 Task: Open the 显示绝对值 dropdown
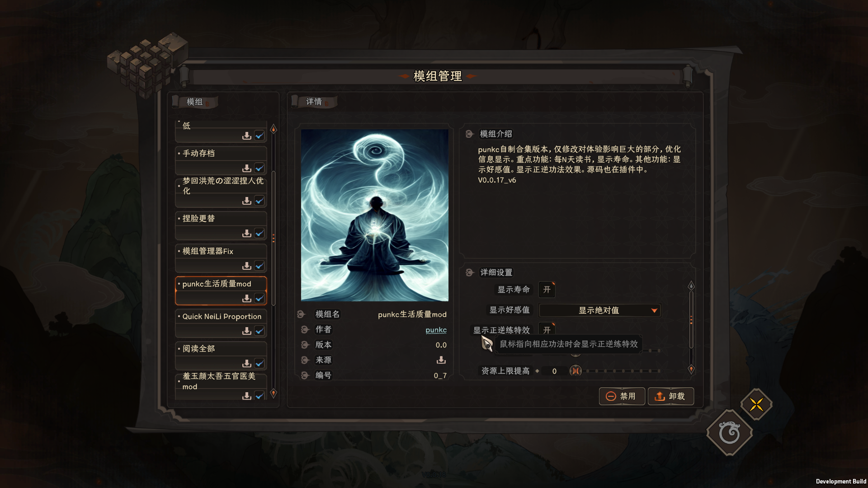point(599,310)
